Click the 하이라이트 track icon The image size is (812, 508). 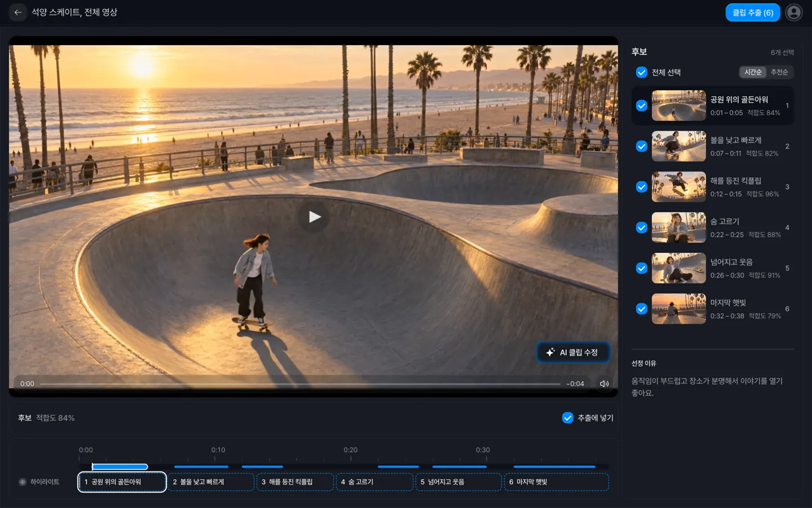click(x=23, y=482)
